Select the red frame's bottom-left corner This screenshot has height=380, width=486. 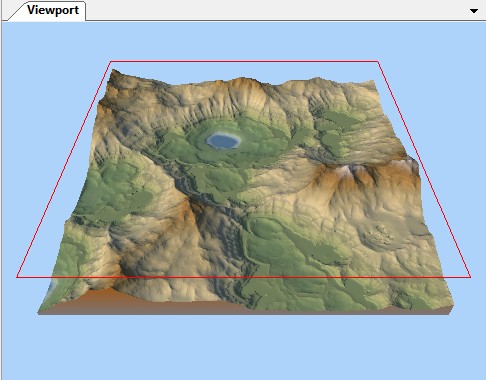pyautogui.click(x=17, y=277)
